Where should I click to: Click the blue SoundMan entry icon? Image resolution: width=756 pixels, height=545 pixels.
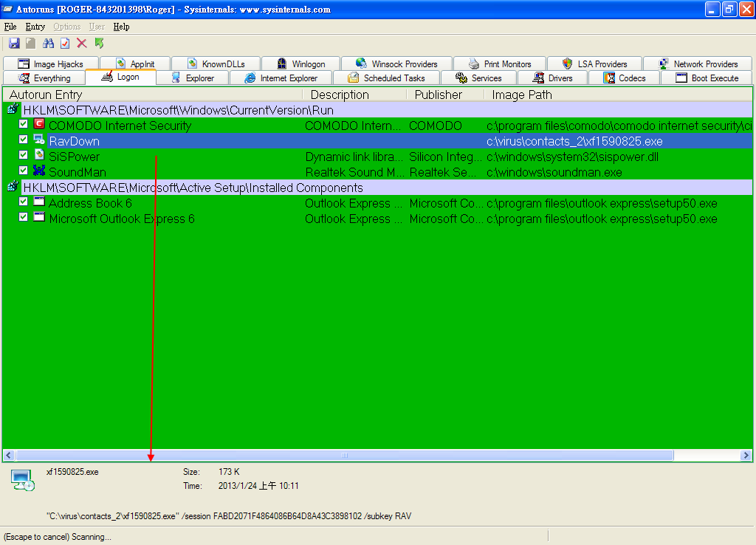[39, 171]
